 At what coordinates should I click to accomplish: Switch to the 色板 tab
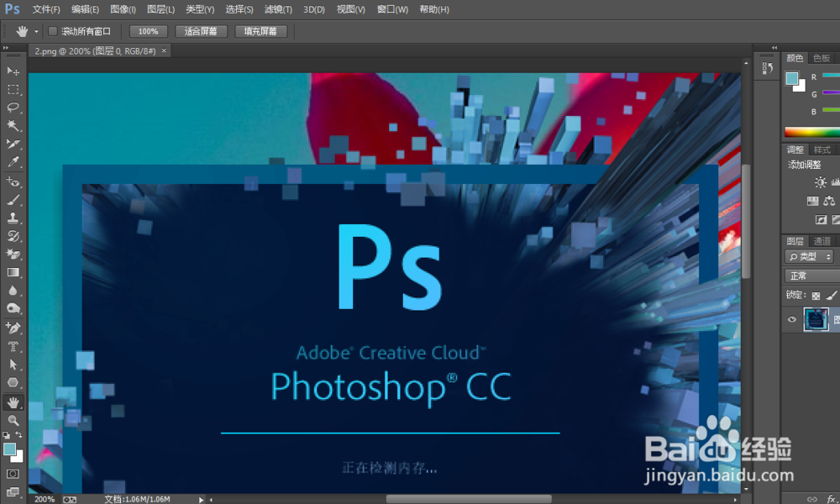click(822, 58)
